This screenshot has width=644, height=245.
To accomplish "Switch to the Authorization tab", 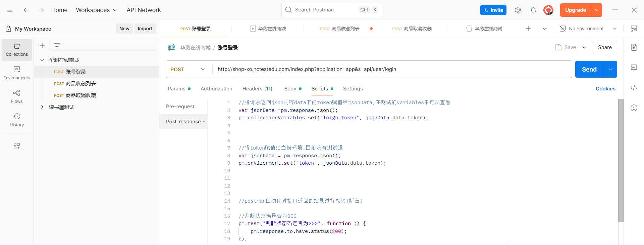I will click(x=216, y=89).
